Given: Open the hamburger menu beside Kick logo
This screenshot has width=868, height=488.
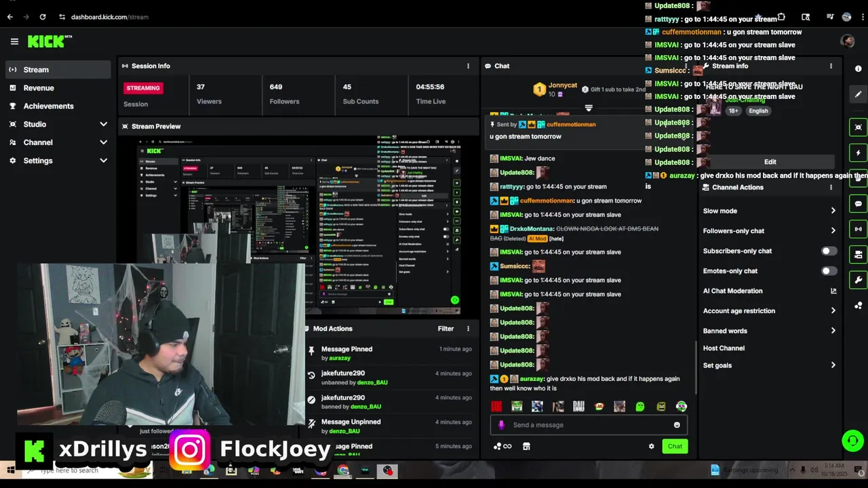Looking at the screenshot, I should pos(14,41).
